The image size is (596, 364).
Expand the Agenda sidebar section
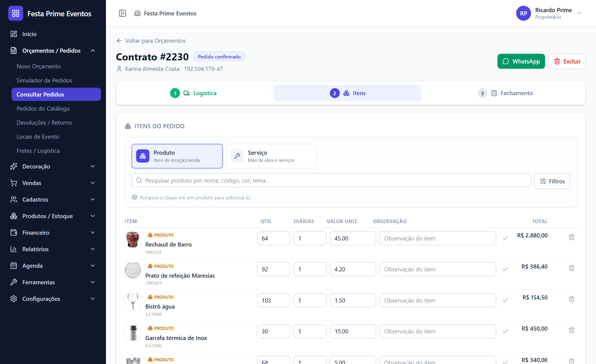[93, 266]
